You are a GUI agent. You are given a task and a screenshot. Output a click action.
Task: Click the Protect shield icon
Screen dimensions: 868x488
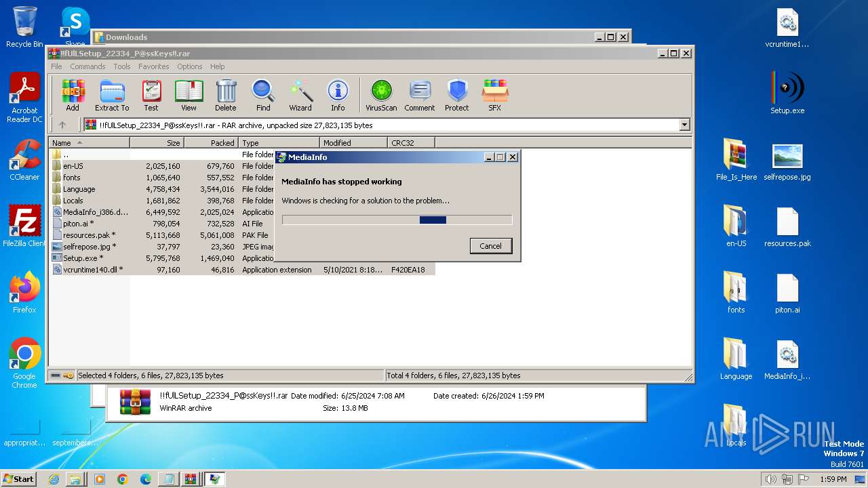coord(457,95)
